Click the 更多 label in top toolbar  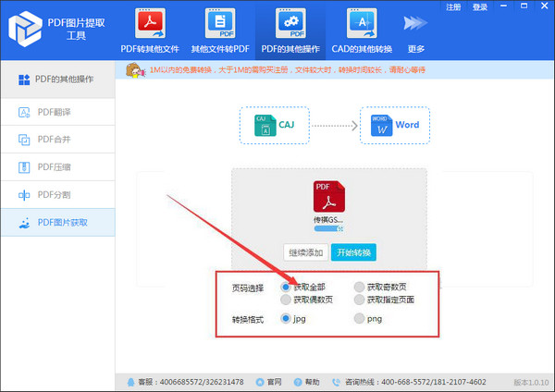pos(416,49)
